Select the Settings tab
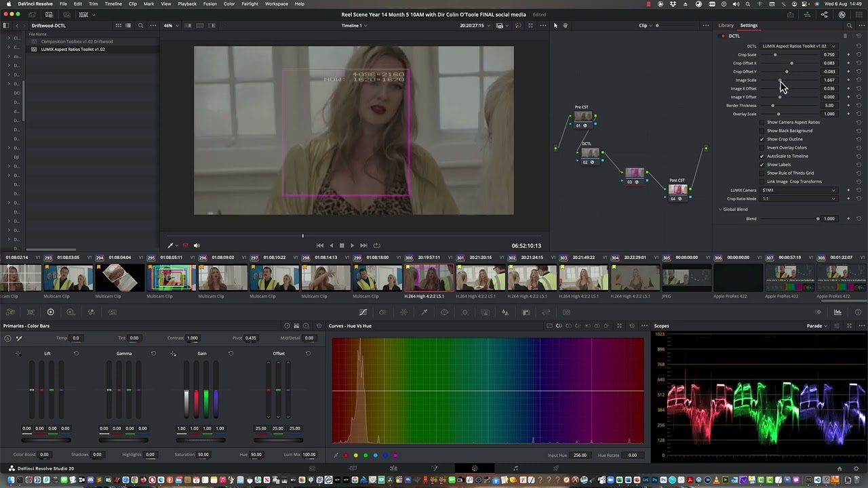Viewport: 868px width, 488px height. (x=749, y=26)
